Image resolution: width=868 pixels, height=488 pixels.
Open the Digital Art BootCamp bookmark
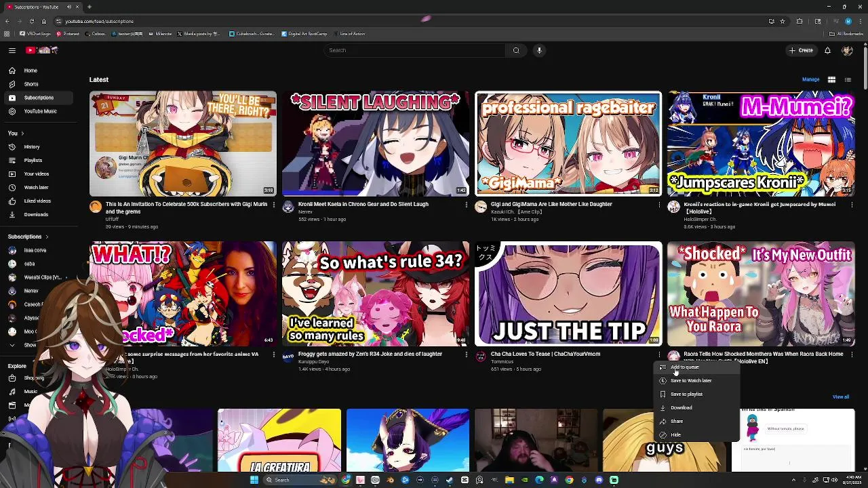304,34
